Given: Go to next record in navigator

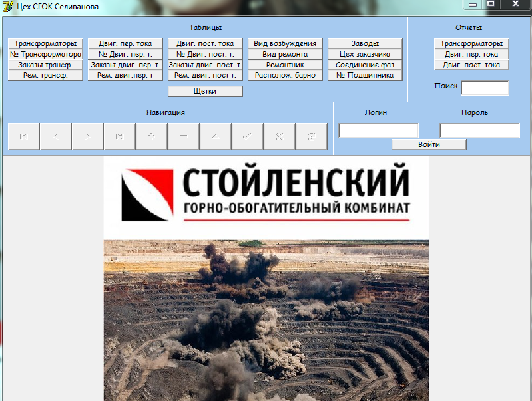Looking at the screenshot, I should coord(87,136).
